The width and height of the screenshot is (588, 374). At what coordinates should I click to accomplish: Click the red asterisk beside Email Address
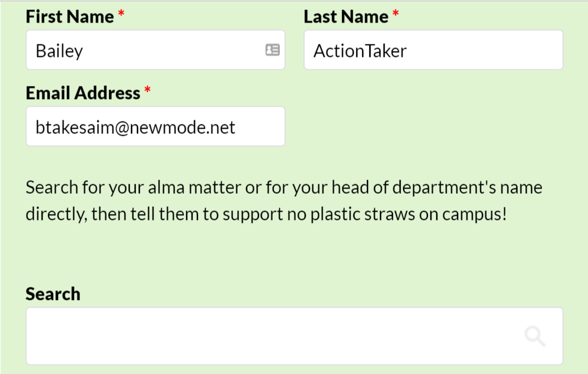[148, 91]
